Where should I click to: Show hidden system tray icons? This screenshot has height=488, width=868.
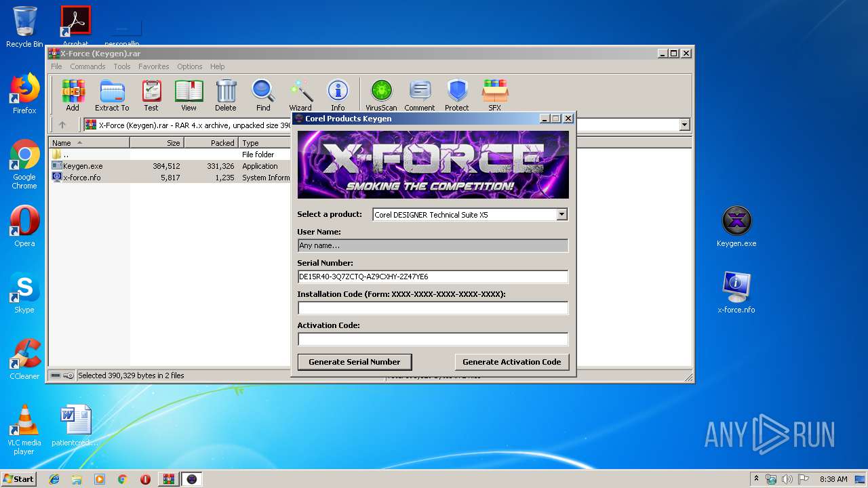tap(757, 479)
